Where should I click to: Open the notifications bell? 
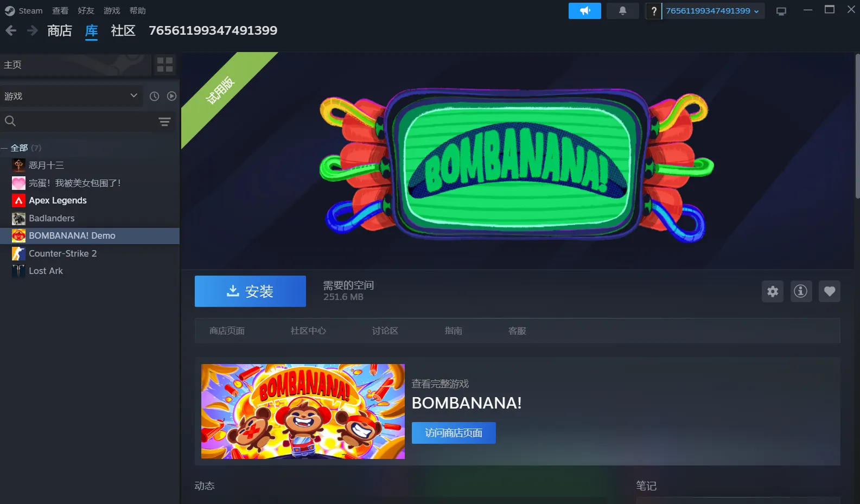(622, 11)
